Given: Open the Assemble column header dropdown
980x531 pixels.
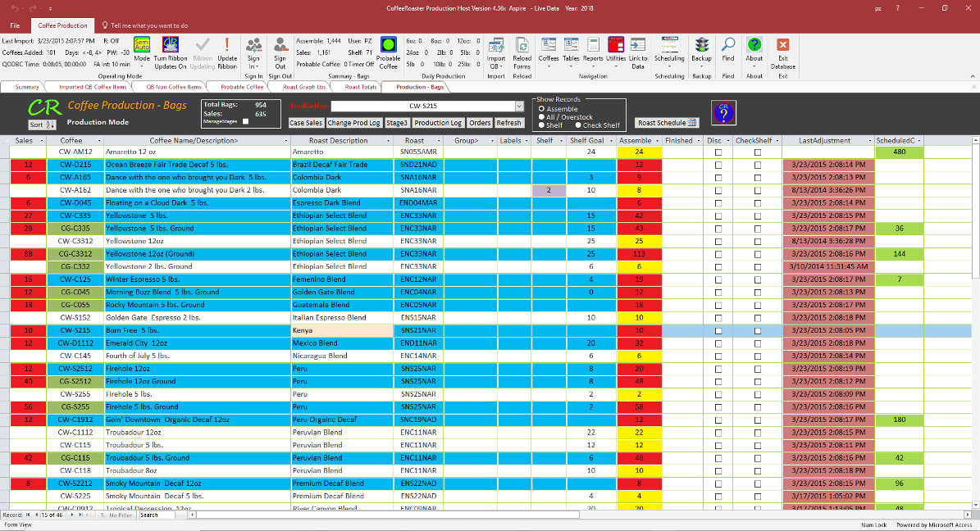Looking at the screenshot, I should pyautogui.click(x=657, y=141).
